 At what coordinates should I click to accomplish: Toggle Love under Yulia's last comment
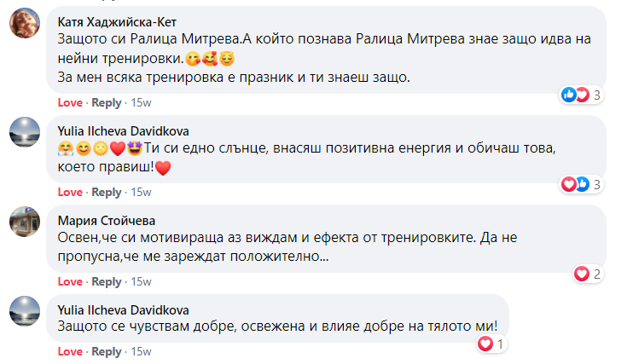70,351
